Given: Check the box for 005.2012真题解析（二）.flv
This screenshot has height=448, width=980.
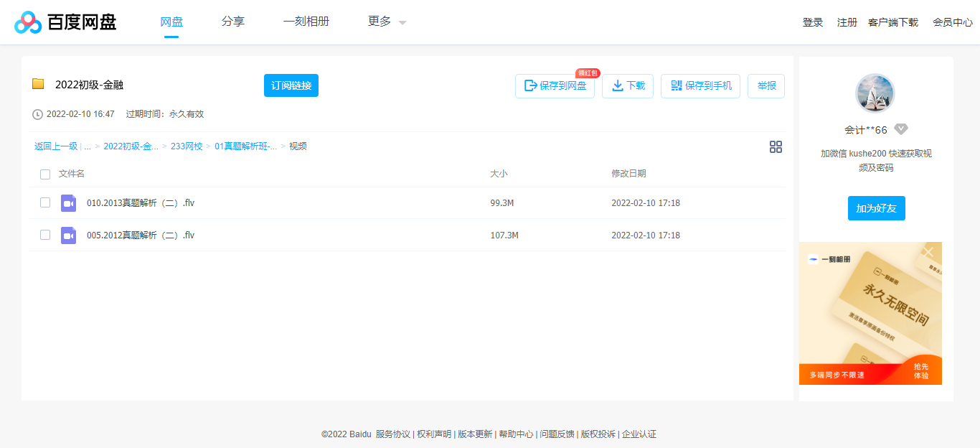Looking at the screenshot, I should coord(45,235).
